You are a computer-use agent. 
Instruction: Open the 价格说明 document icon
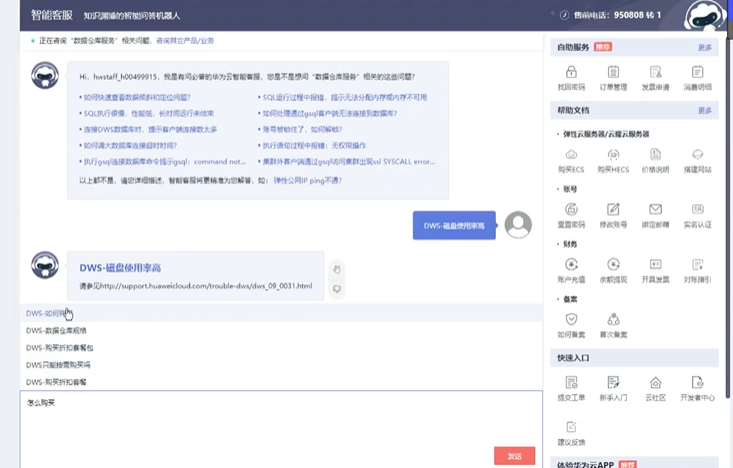[655, 155]
